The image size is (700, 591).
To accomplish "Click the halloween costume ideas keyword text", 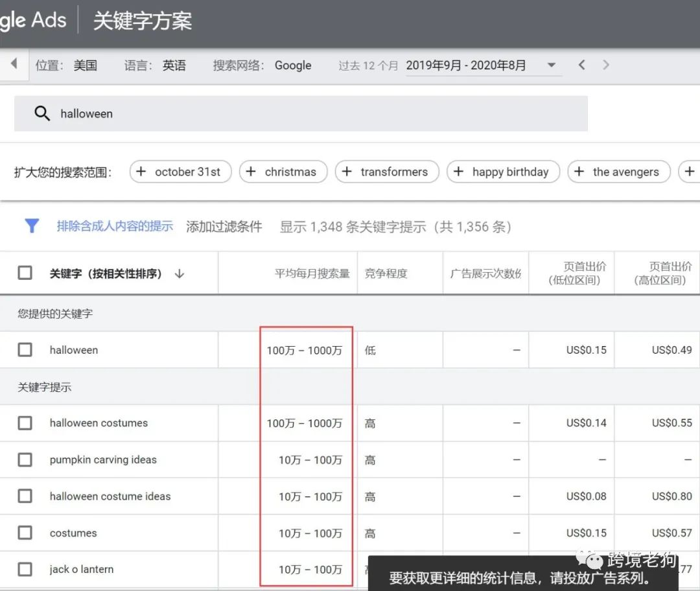I will [110, 496].
